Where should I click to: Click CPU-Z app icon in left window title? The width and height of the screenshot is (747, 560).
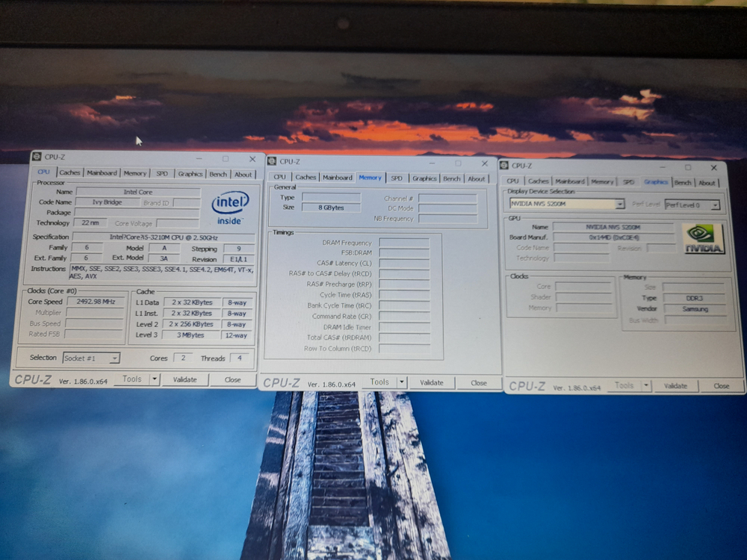point(37,157)
